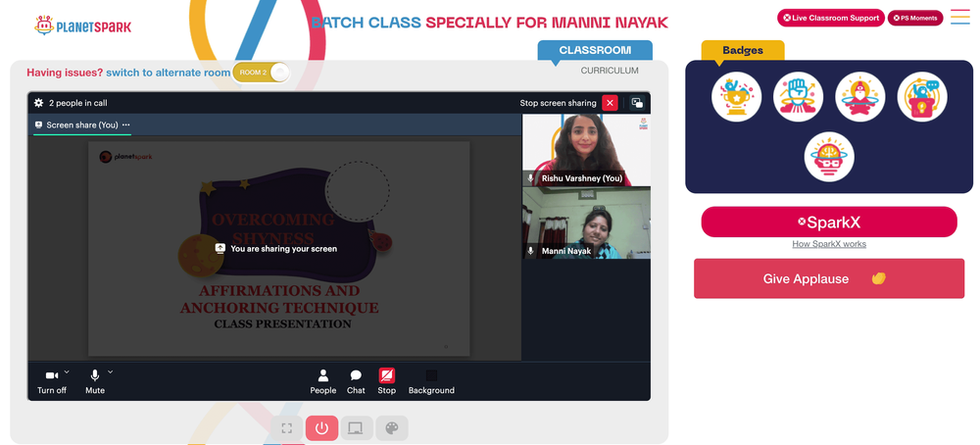
Task: Stop screen share from the call bar
Action: [x=387, y=382]
